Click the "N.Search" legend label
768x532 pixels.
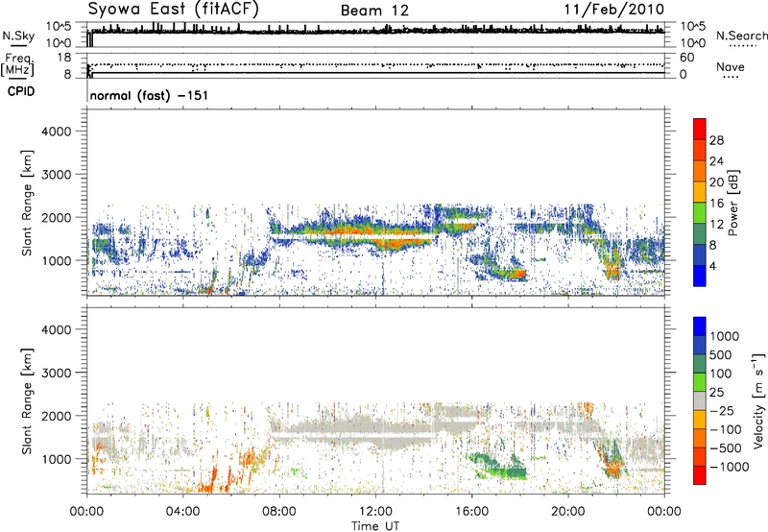click(x=741, y=36)
